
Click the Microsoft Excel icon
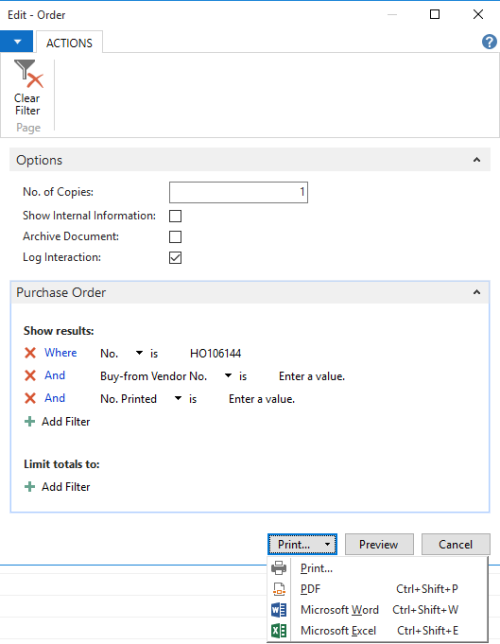(279, 630)
